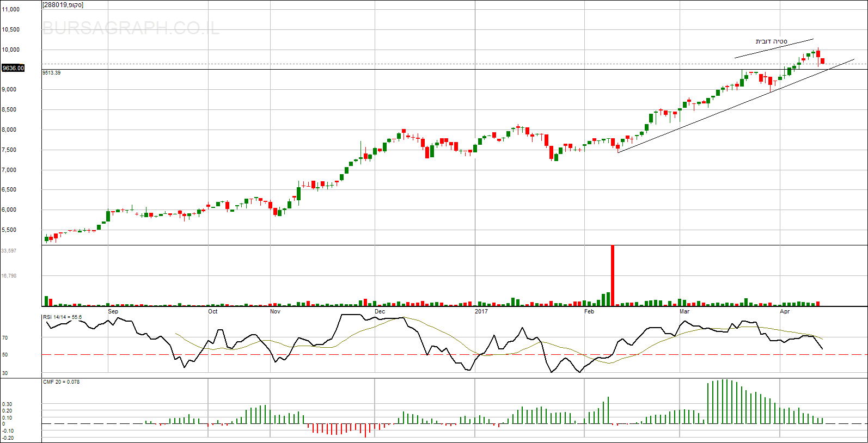The height and width of the screenshot is (443, 868).
Task: Click the 10,000 price axis label
Action: pyautogui.click(x=10, y=50)
